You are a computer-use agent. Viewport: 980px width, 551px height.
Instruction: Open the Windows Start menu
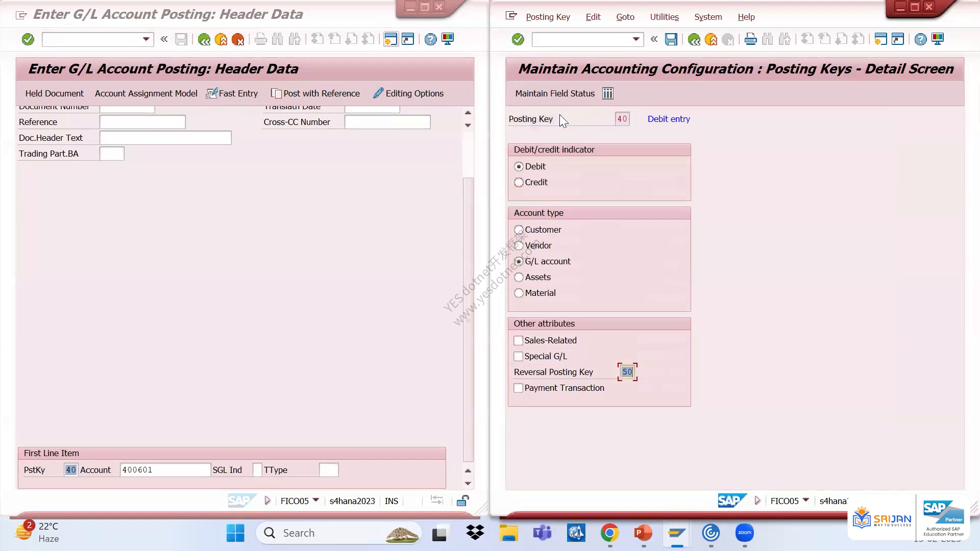pyautogui.click(x=235, y=533)
